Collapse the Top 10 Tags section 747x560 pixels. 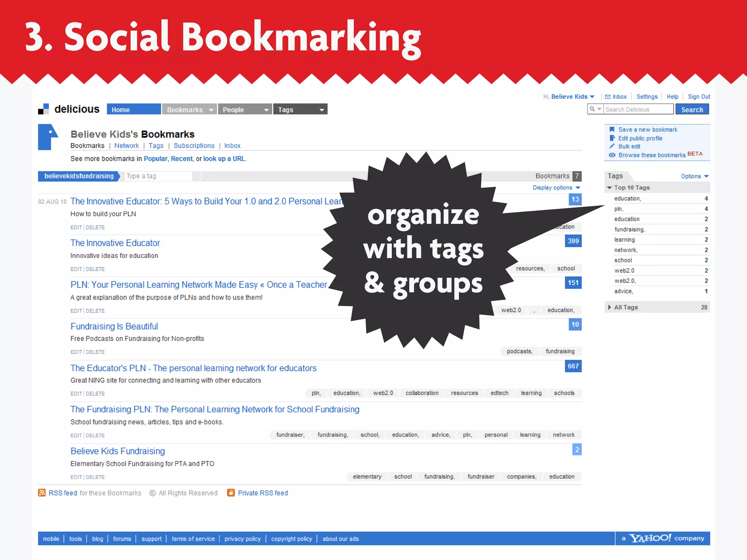point(609,187)
